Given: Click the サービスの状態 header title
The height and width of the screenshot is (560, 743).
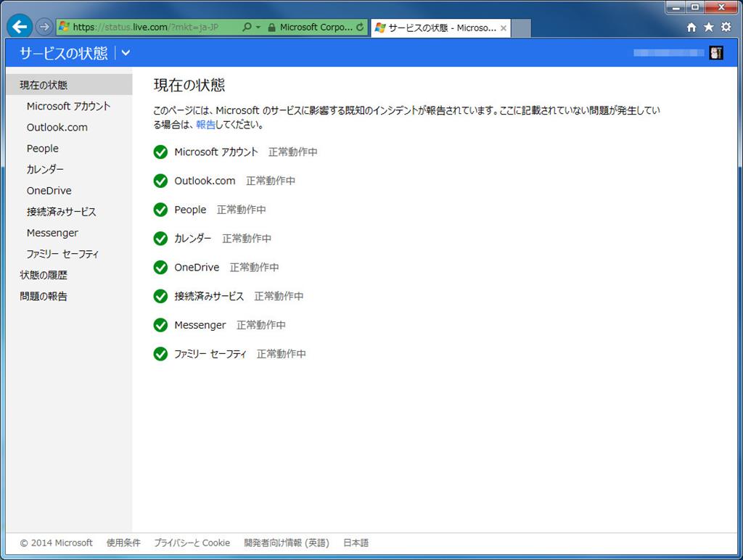Looking at the screenshot, I should [x=64, y=53].
